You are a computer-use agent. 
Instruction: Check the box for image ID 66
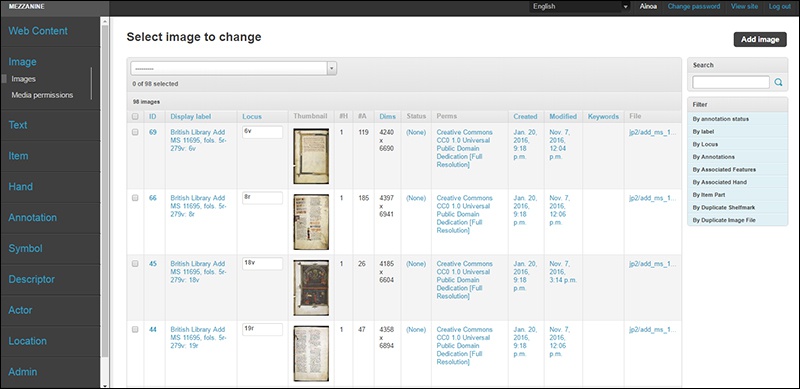point(135,198)
